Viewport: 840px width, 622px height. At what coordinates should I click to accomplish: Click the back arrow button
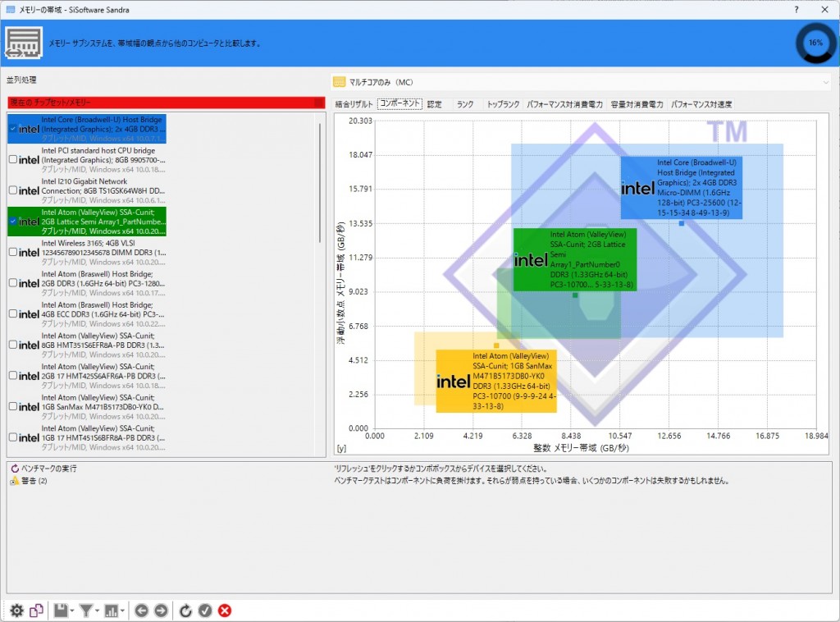tap(141, 611)
